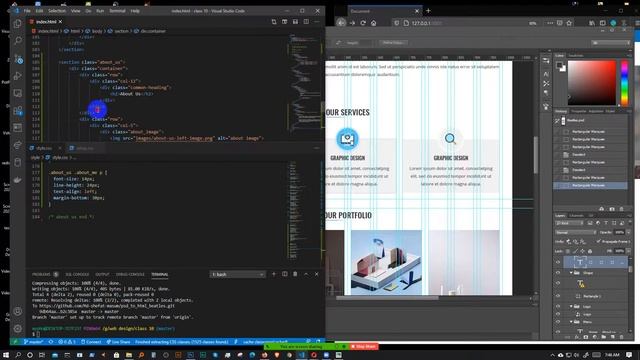
Task: Toggle visibility of the Shape group layer
Action: (x=558, y=273)
